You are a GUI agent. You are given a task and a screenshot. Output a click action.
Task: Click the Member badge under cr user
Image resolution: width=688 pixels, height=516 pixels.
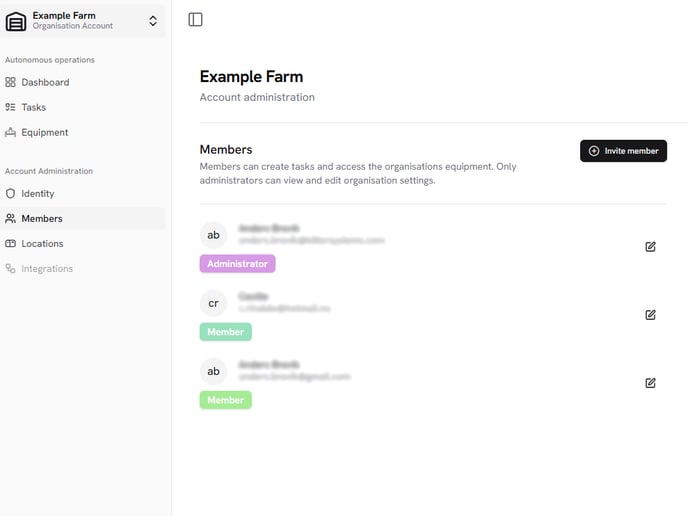pos(225,332)
